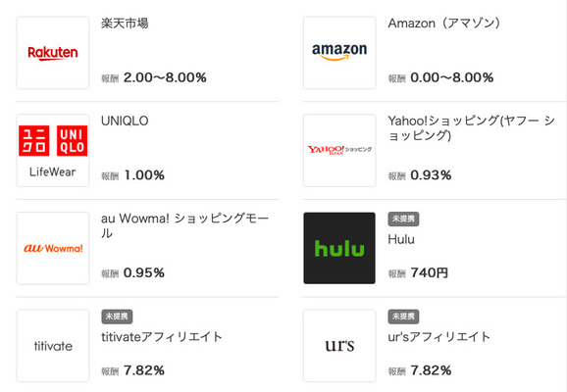567x392 pixels.
Task: Click the 未提携 badge above ur's
Action: [403, 317]
